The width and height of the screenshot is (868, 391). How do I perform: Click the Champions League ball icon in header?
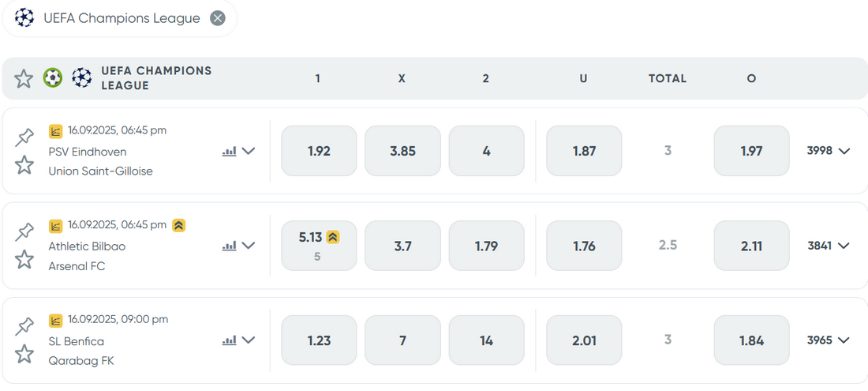(x=82, y=78)
